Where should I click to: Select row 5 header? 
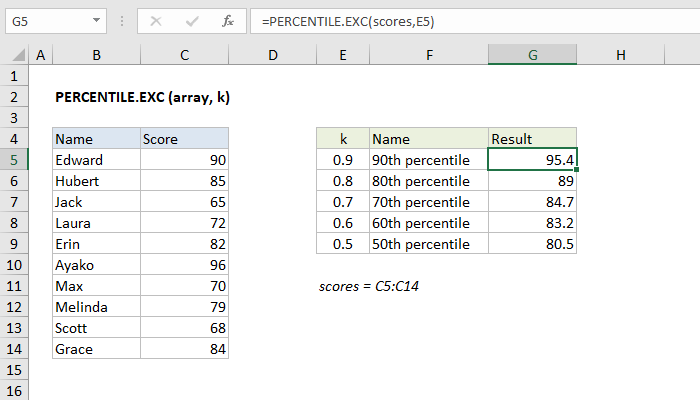point(14,160)
